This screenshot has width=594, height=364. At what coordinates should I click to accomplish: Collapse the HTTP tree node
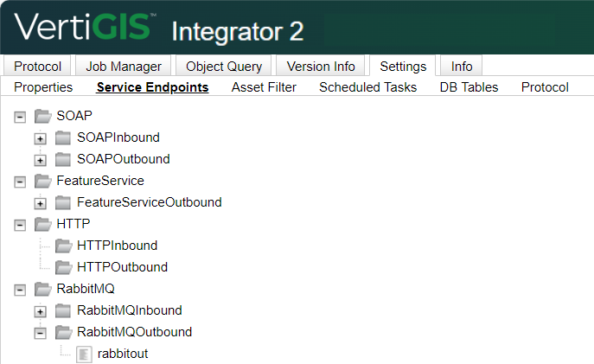[x=20, y=226]
